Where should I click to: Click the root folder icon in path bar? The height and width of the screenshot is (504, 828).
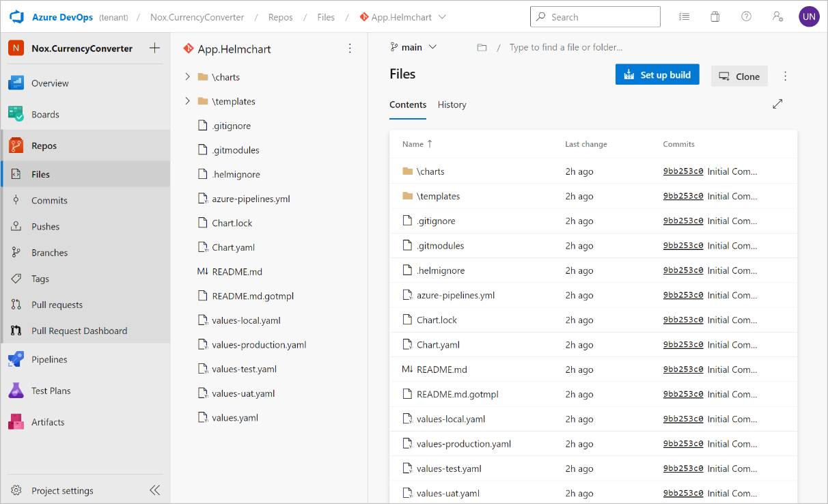click(482, 47)
